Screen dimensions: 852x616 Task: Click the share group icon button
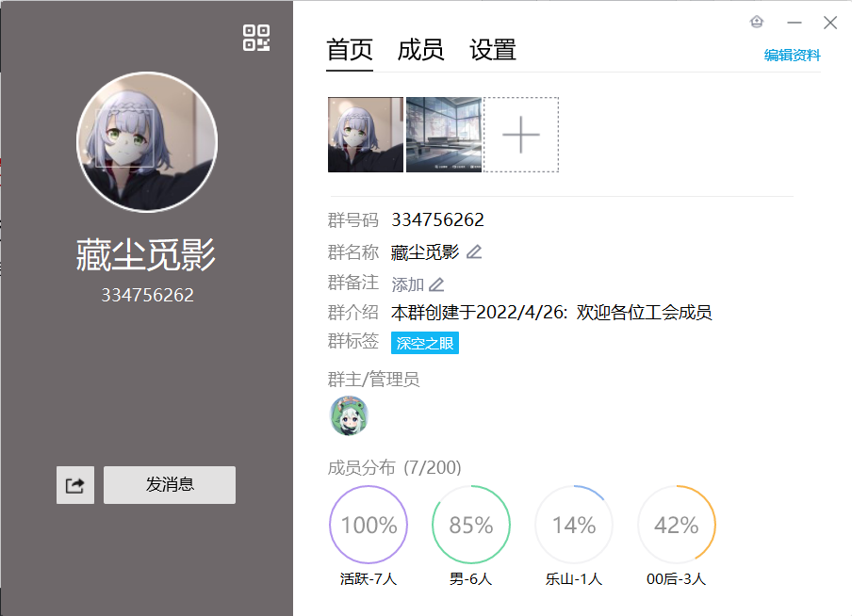point(75,485)
